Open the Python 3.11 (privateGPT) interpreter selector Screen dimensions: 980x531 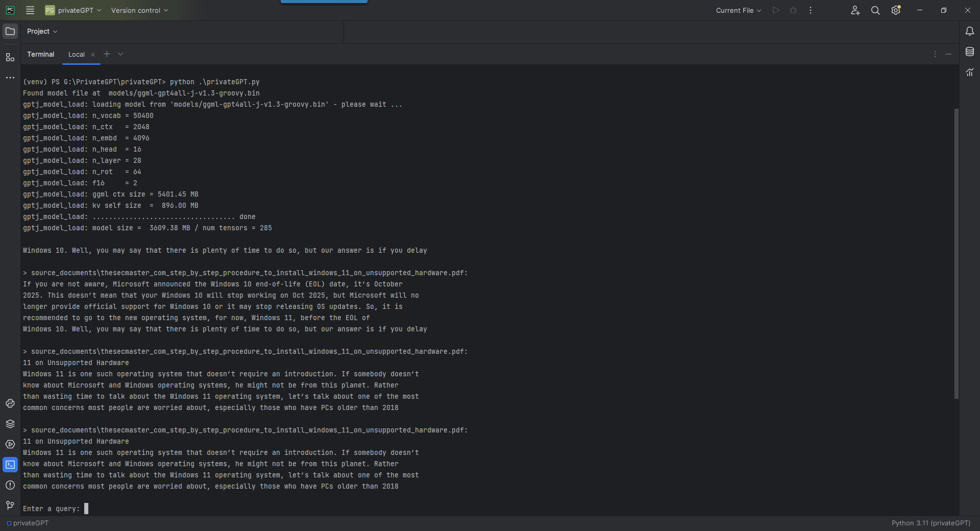pyautogui.click(x=931, y=523)
